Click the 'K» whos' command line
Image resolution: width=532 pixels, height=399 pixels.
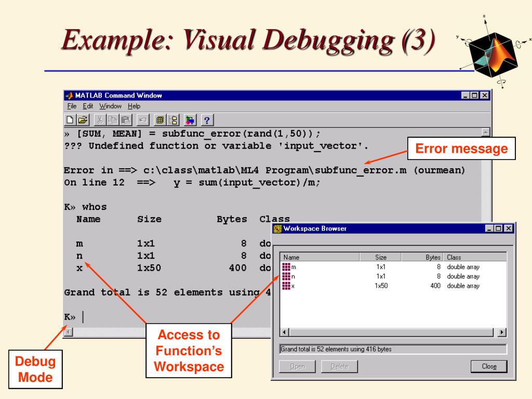click(86, 207)
